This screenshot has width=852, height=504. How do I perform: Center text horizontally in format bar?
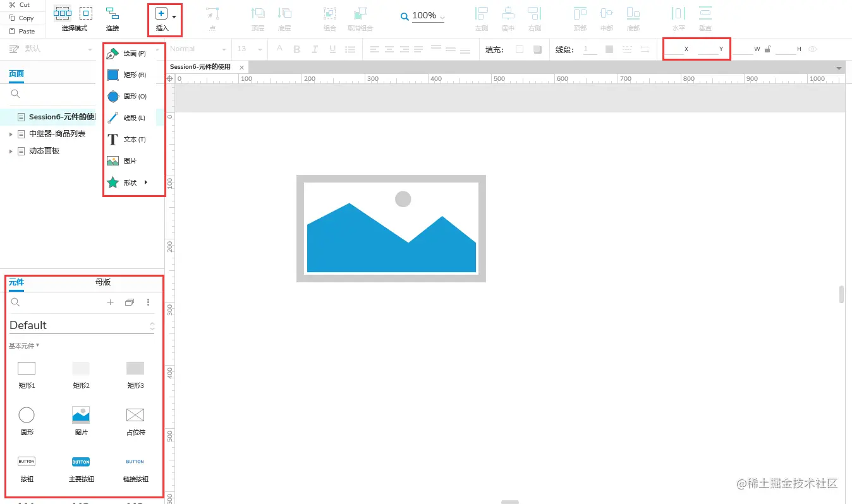tap(389, 49)
